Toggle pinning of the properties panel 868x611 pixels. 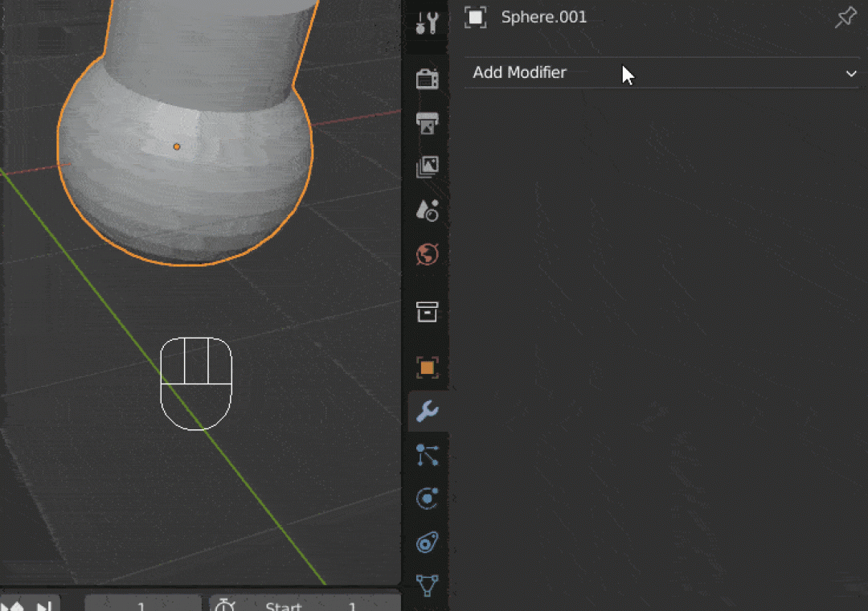point(845,16)
